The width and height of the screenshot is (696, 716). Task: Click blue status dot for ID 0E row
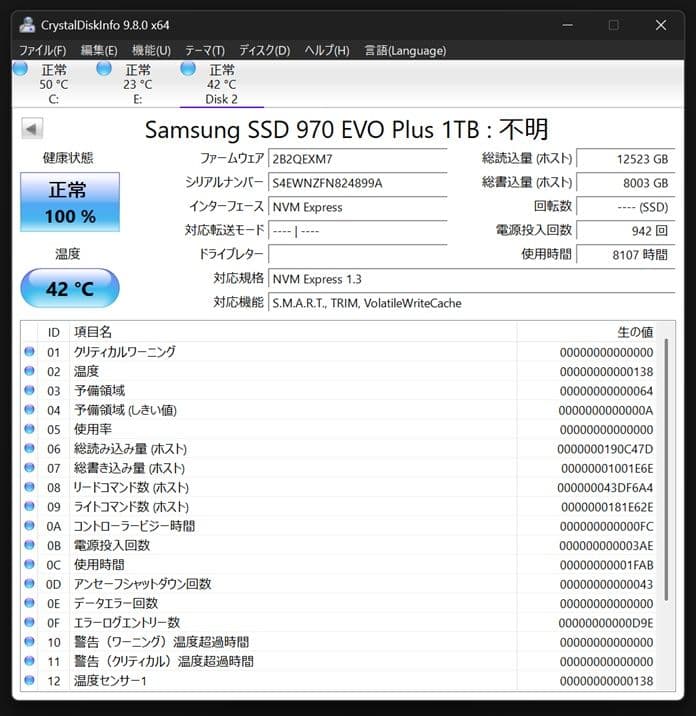[29, 603]
